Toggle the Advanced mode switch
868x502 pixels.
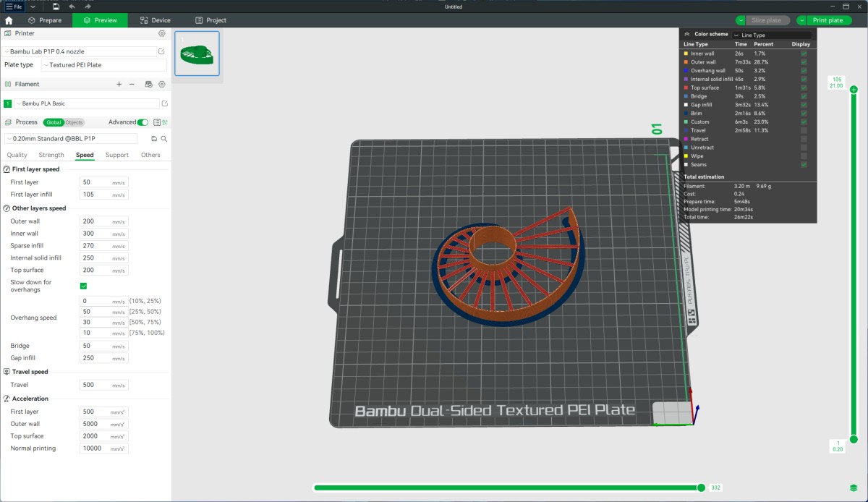click(142, 122)
